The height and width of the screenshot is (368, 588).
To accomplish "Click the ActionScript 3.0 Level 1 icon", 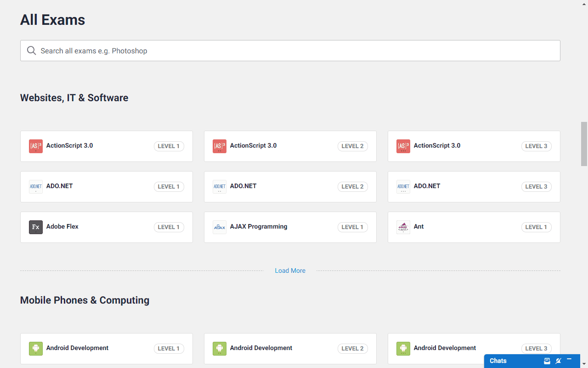I will pos(36,146).
